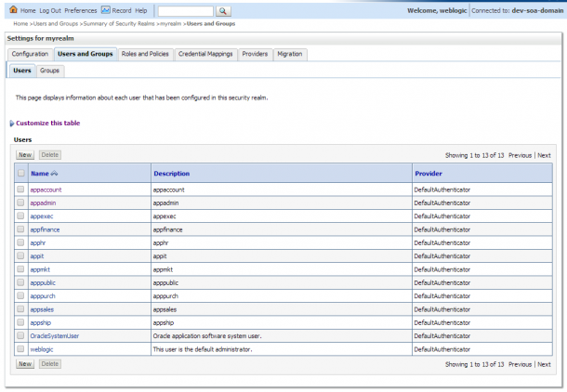Check the box for appexec user
The width and height of the screenshot is (567, 392).
(20, 216)
